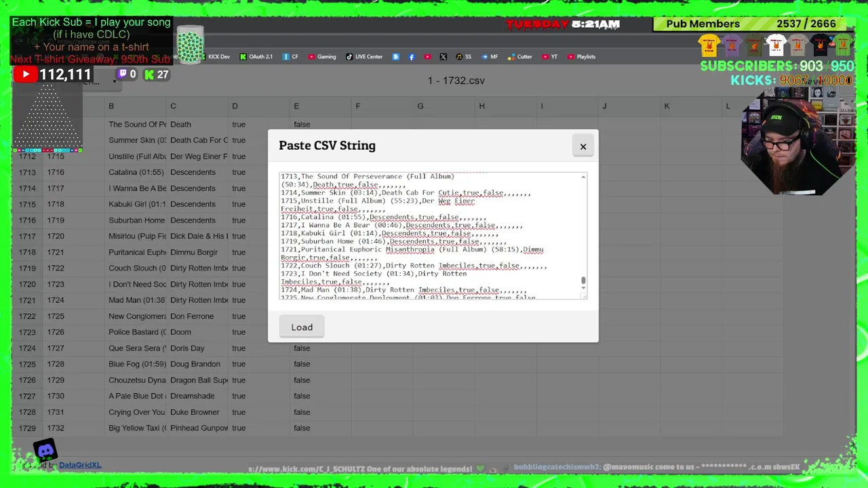Click the '1 - 1732.csv' file title
This screenshot has height=488, width=868.
click(x=456, y=81)
